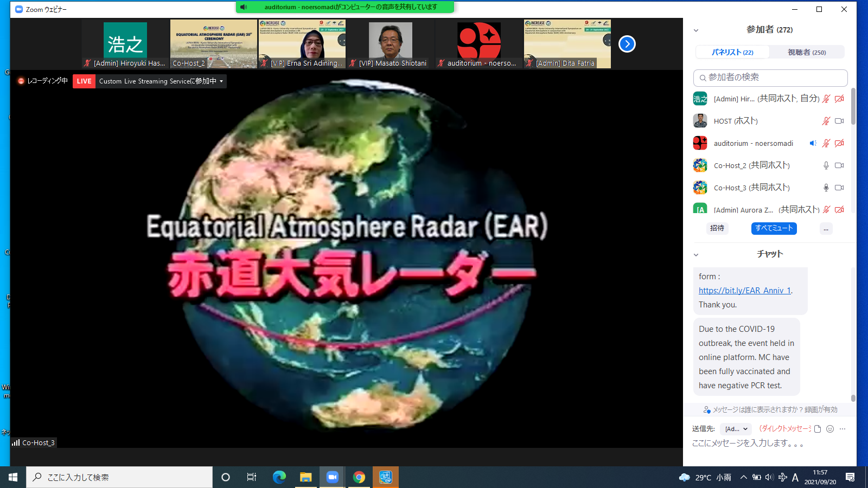Open File Explorer from taskbar

coord(306,477)
